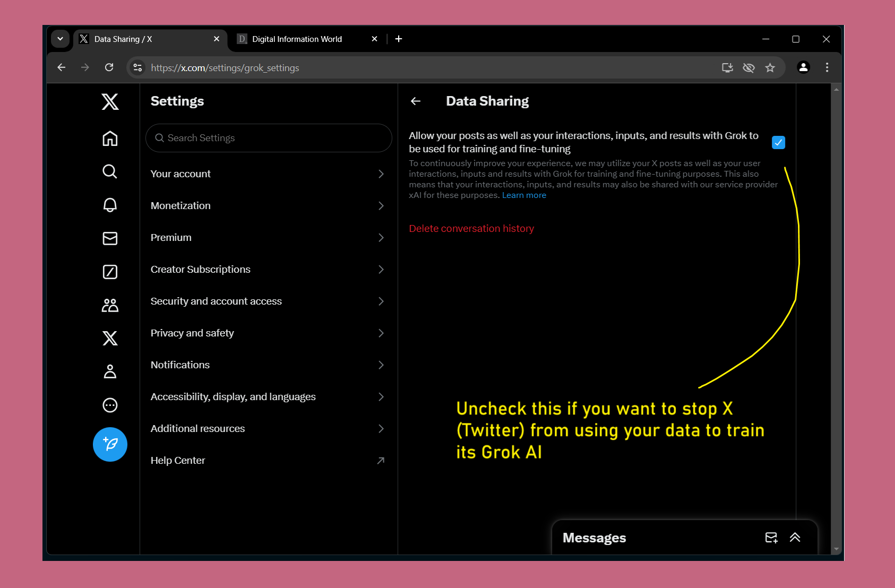Click new message icon in Messages drawer
The height and width of the screenshot is (588, 895).
[x=771, y=538]
